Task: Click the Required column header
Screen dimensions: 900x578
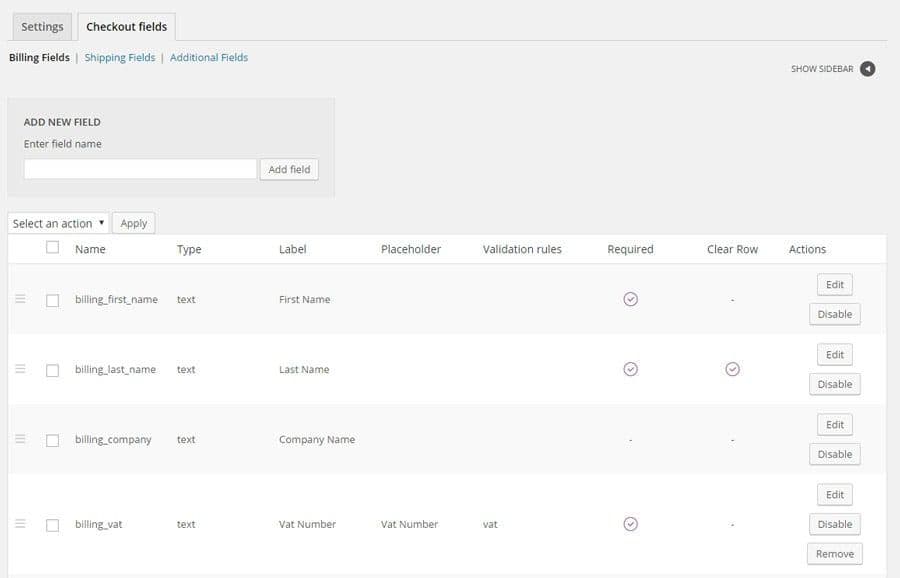Action: pos(630,250)
